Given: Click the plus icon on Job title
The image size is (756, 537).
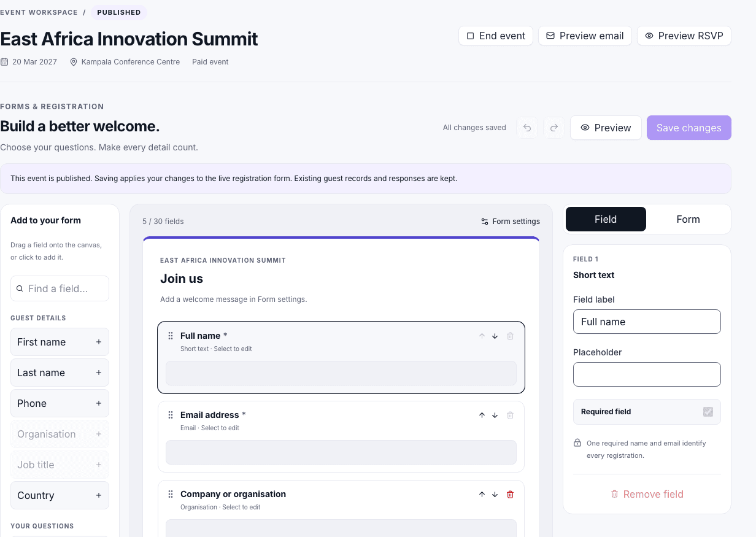Looking at the screenshot, I should tap(99, 465).
